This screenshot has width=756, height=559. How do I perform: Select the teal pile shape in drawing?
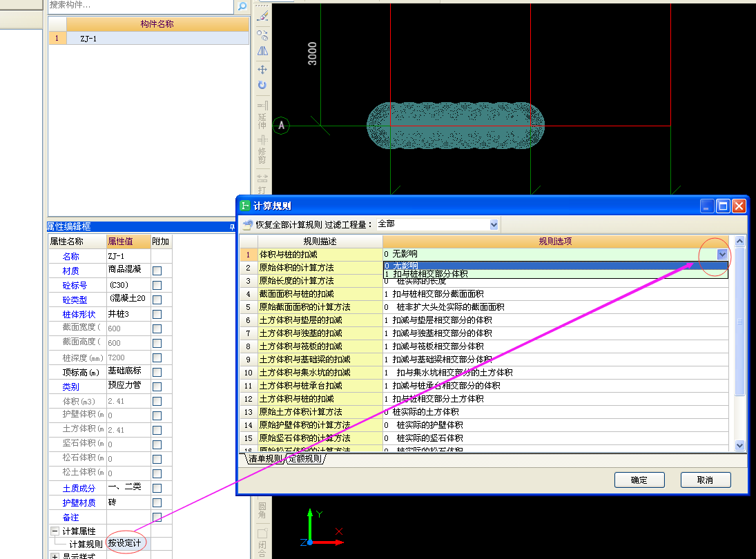pos(456,126)
